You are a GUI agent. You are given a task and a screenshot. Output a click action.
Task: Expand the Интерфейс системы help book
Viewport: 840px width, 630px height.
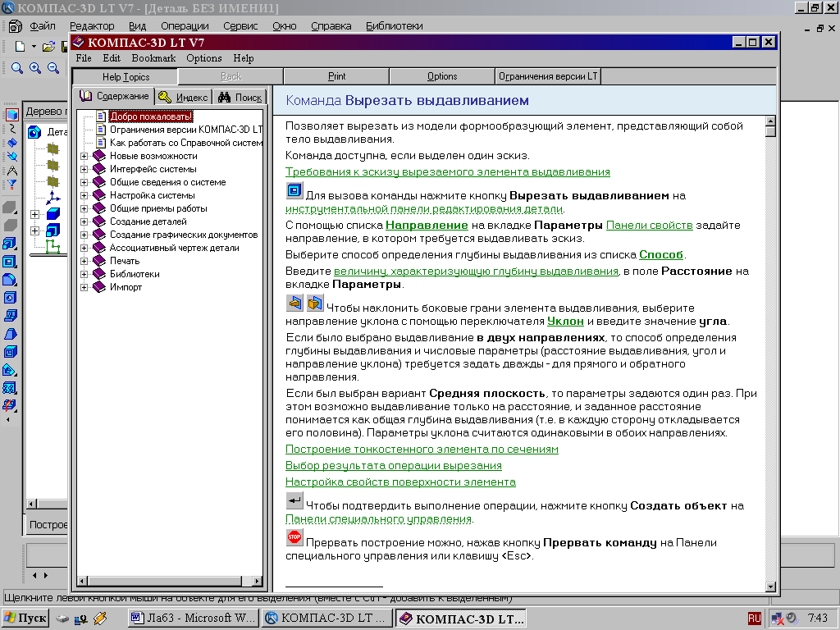coord(84,169)
